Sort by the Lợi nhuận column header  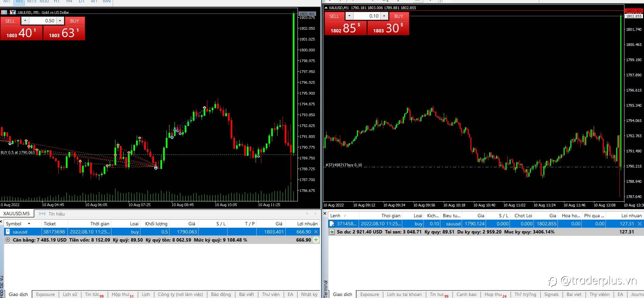click(303, 224)
